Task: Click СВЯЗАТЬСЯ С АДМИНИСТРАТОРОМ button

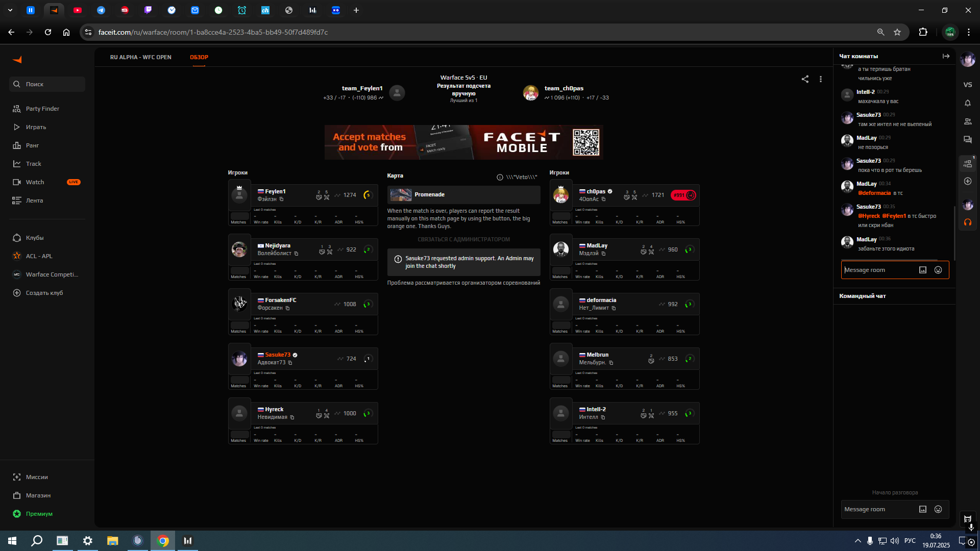Action: pyautogui.click(x=463, y=239)
